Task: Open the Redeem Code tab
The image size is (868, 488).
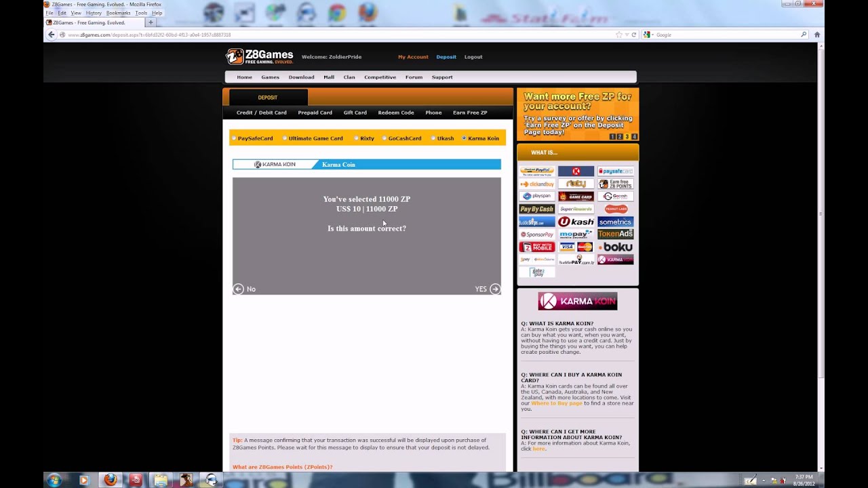Action: coord(396,113)
